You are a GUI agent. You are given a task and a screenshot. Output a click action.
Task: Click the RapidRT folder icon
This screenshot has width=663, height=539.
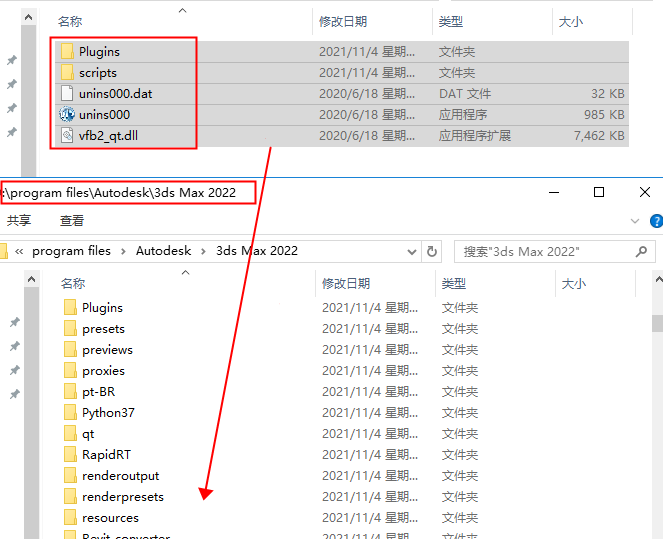click(70, 455)
